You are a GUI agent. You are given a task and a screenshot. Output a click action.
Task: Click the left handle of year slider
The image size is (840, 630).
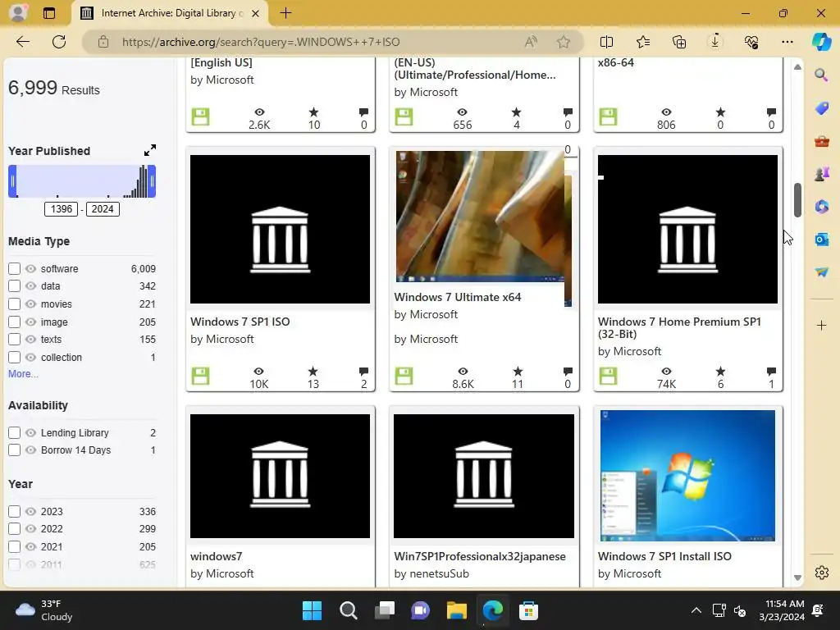pos(12,181)
